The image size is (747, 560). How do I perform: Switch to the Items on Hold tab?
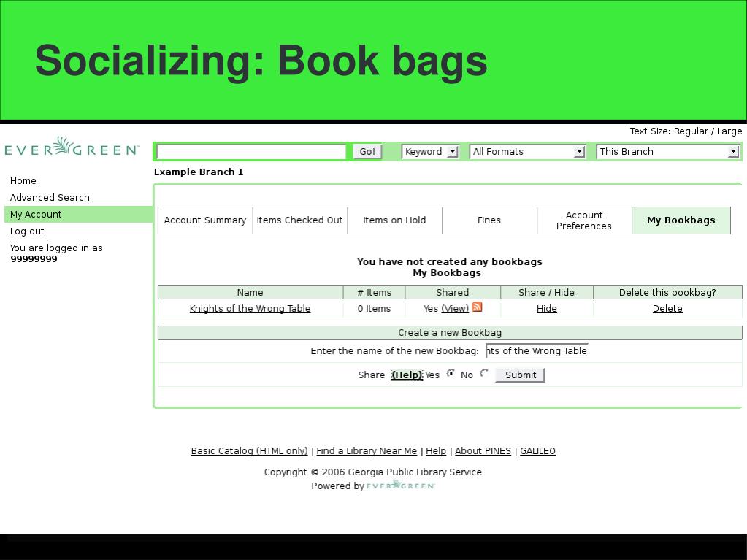[x=394, y=220]
